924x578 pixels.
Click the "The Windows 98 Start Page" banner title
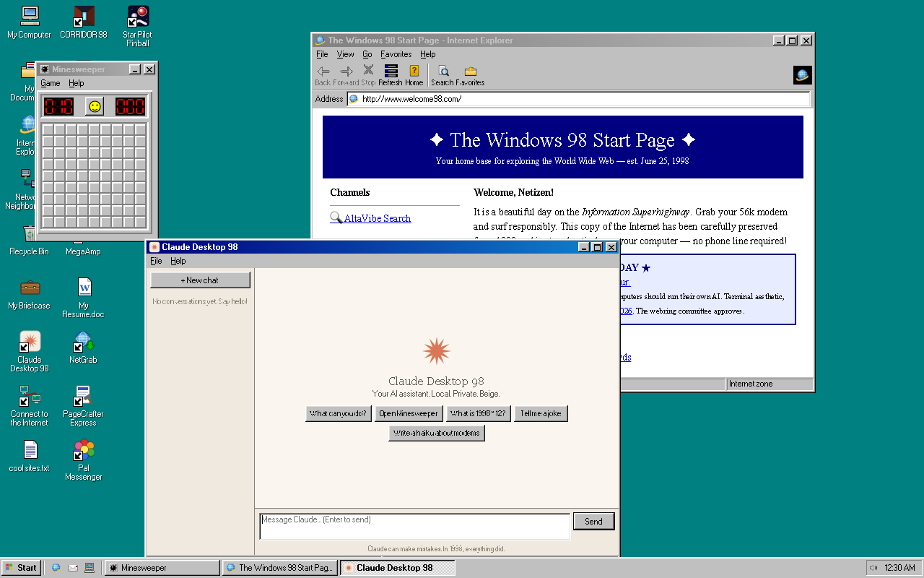(562, 139)
